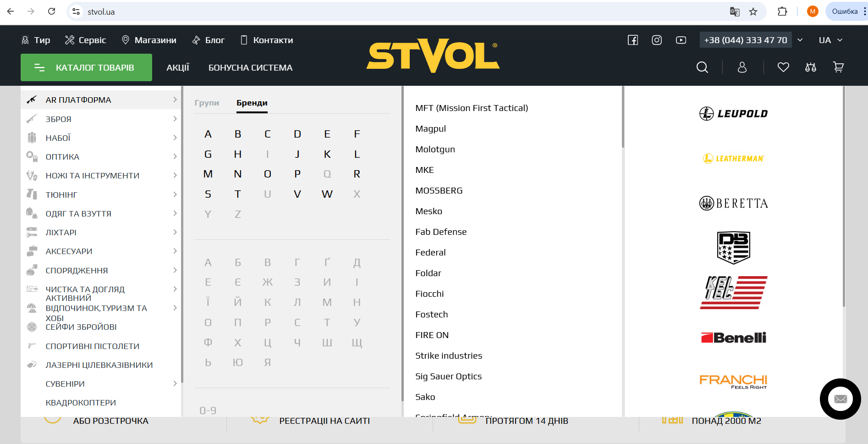The image size is (868, 444).
Task: Click the Beretta brand logo
Action: click(734, 203)
